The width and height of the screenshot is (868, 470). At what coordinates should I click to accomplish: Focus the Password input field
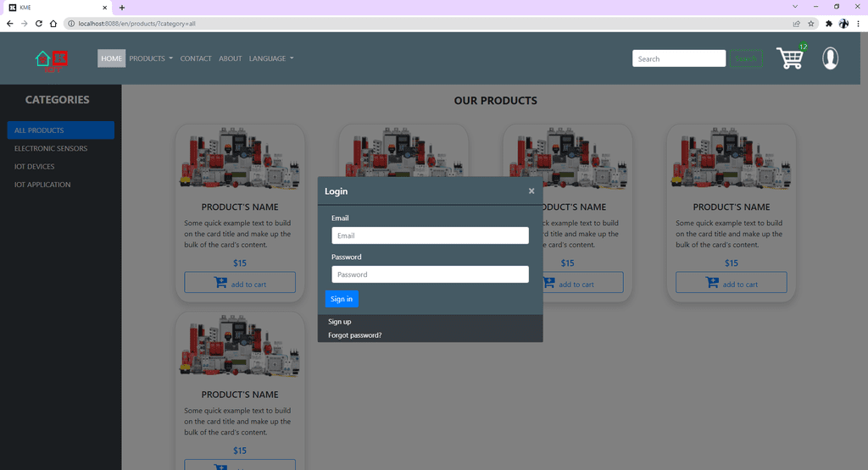[430, 274]
